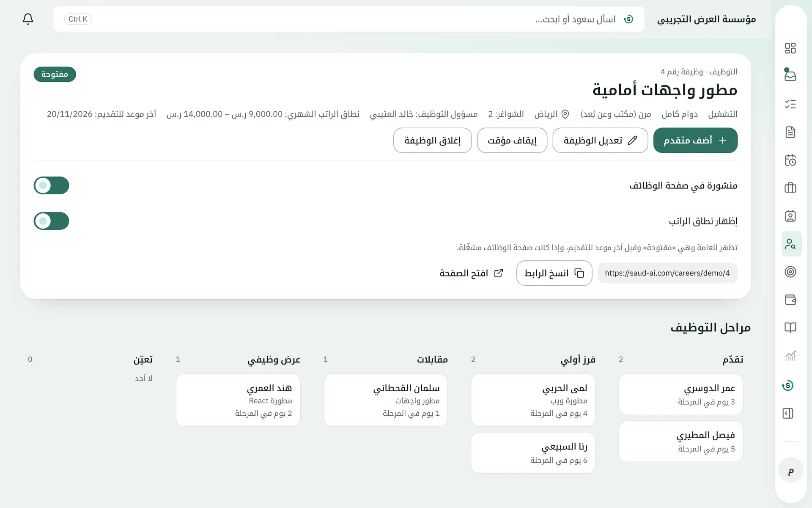Toggle منشورة في صفحة الوظائف switch
Image resolution: width=812 pixels, height=508 pixels.
pos(52,185)
